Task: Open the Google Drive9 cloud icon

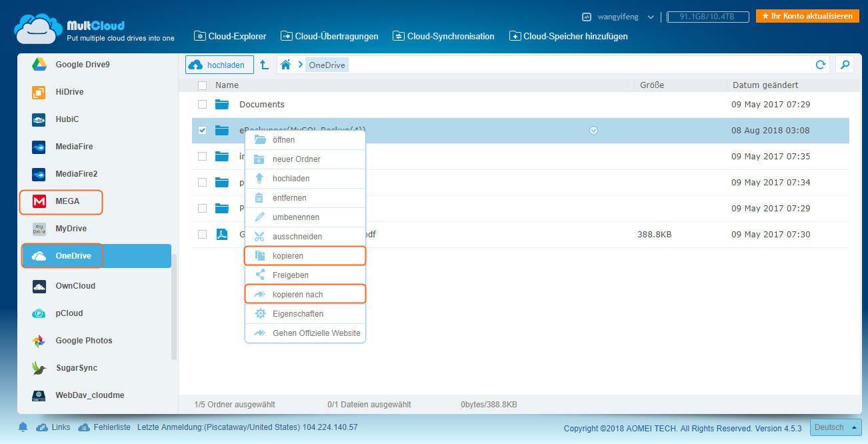Action: click(x=39, y=65)
